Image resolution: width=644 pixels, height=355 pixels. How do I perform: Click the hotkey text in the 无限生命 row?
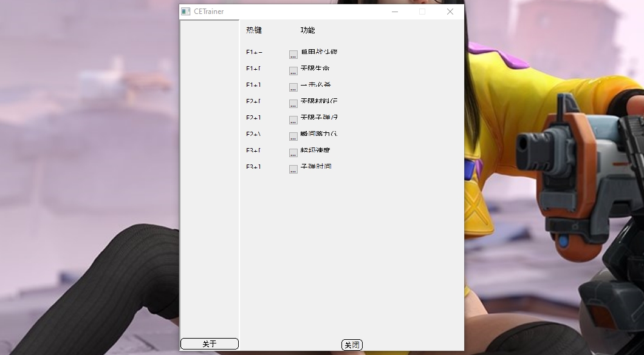[x=253, y=69]
